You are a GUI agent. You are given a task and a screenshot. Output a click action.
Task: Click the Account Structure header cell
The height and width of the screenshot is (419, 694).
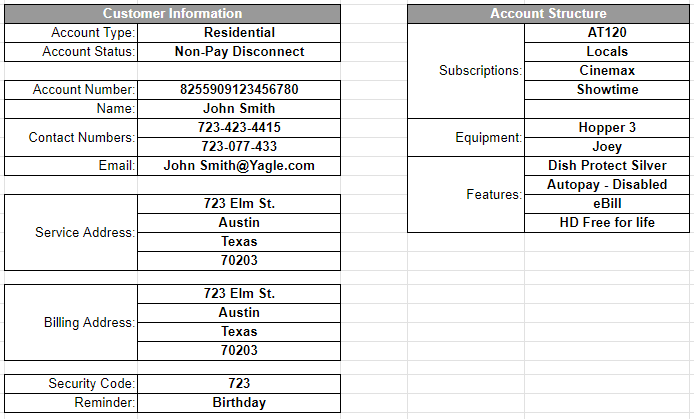tap(548, 14)
